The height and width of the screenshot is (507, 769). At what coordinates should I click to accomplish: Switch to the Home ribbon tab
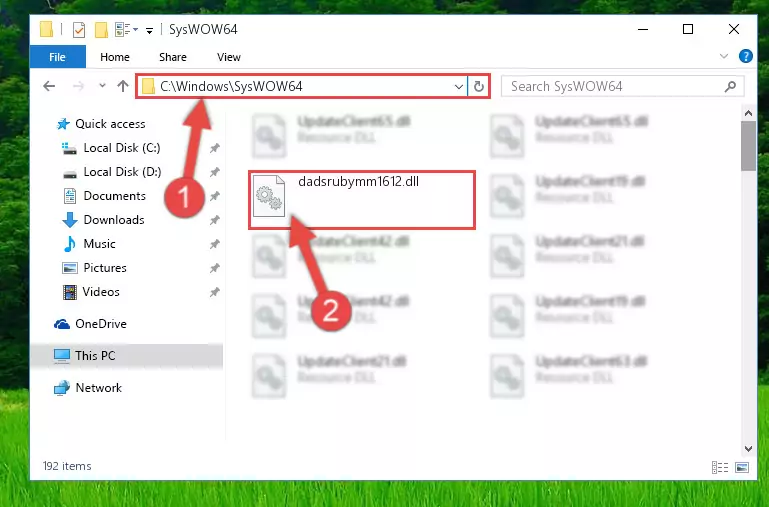[x=115, y=57]
